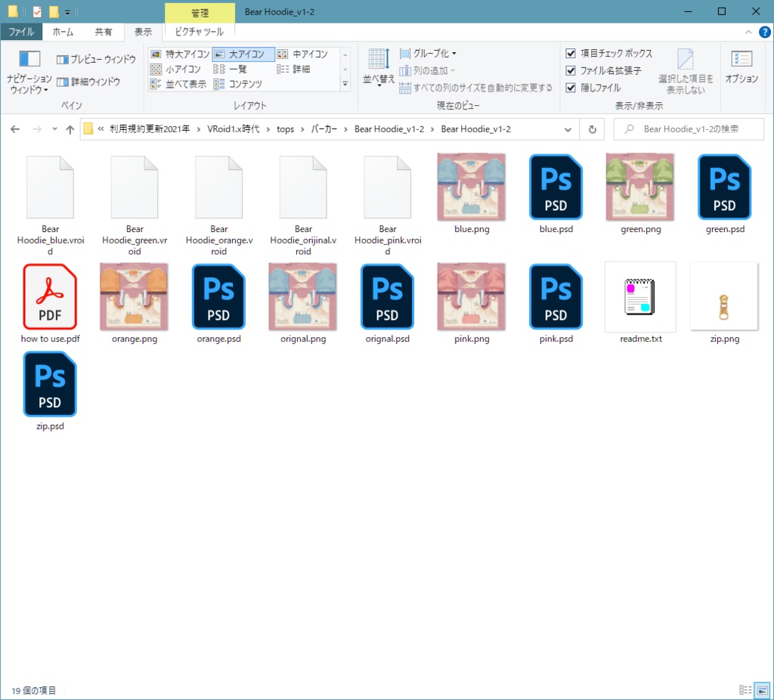
Task: Go up one folder level
Action: coord(70,129)
